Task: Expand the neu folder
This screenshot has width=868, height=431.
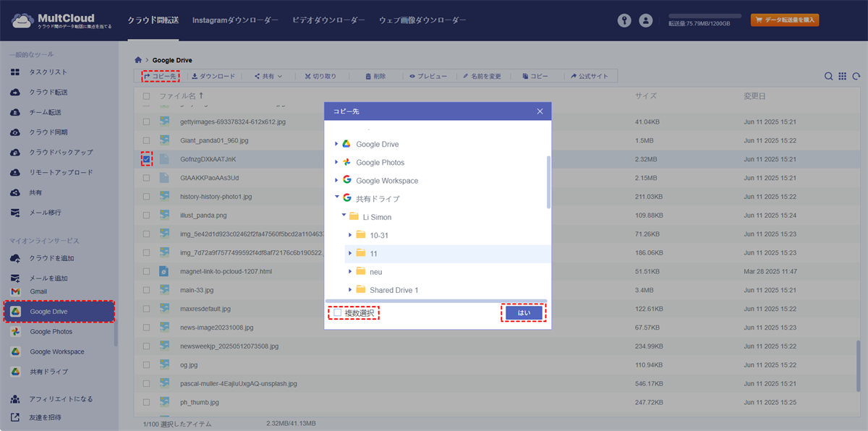Action: (x=350, y=271)
